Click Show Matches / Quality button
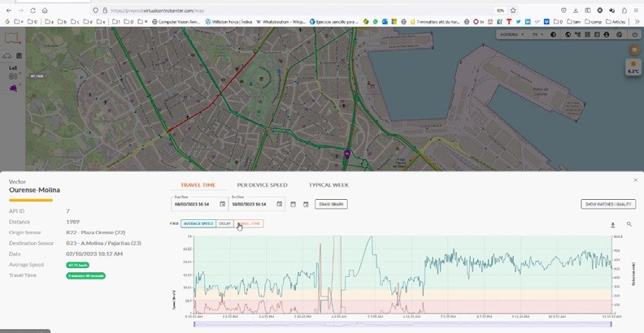The height and width of the screenshot is (333, 644). (x=607, y=204)
